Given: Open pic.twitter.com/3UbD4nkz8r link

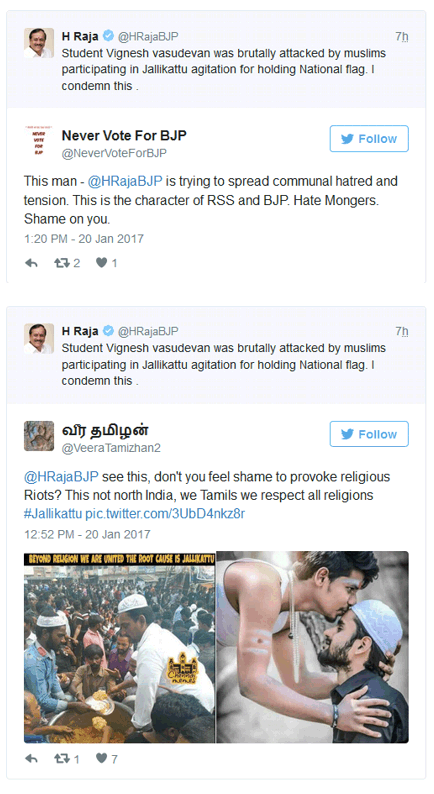Looking at the screenshot, I should (x=165, y=514).
